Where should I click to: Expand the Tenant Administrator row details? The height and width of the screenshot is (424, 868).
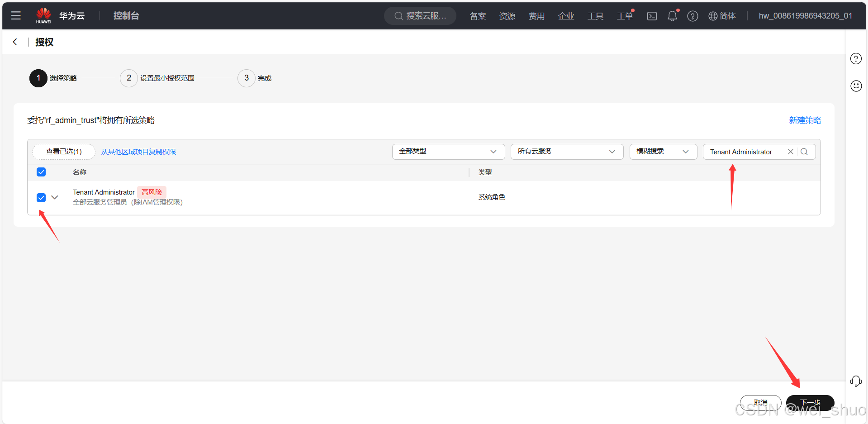point(55,197)
